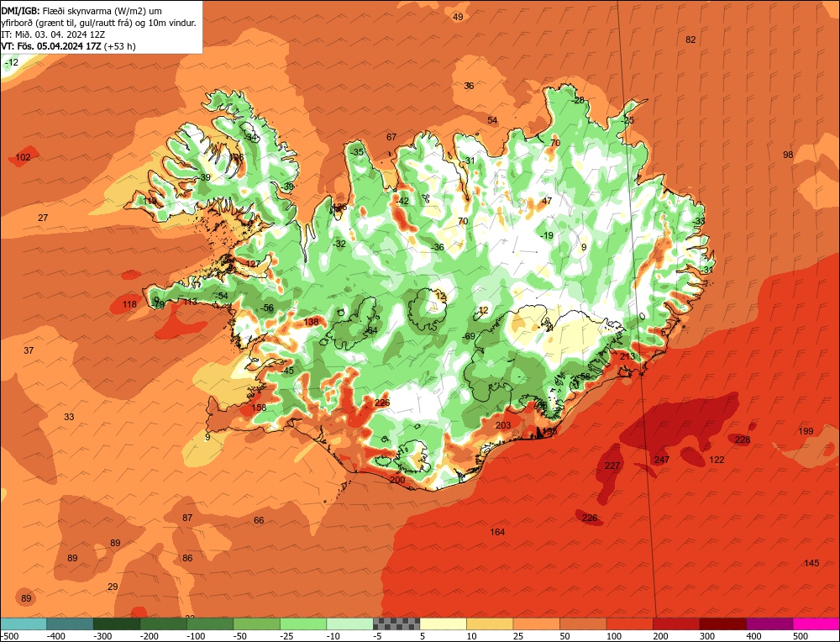The height and width of the screenshot is (642, 840).
Task: Click the flux value '127' on the map
Action: 253,264
